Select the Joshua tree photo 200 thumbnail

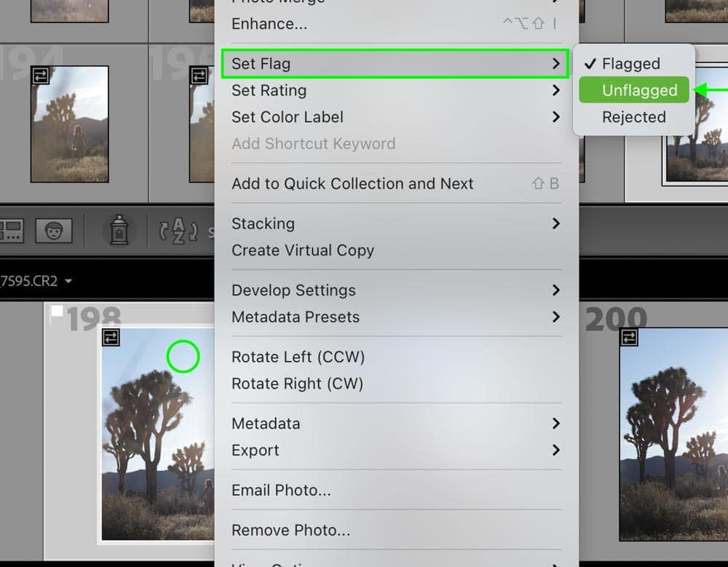[673, 435]
